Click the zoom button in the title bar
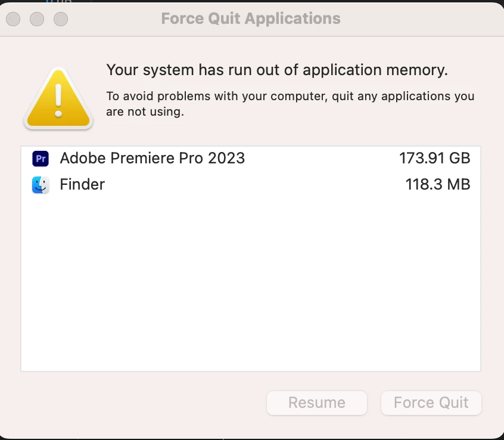 [x=61, y=19]
